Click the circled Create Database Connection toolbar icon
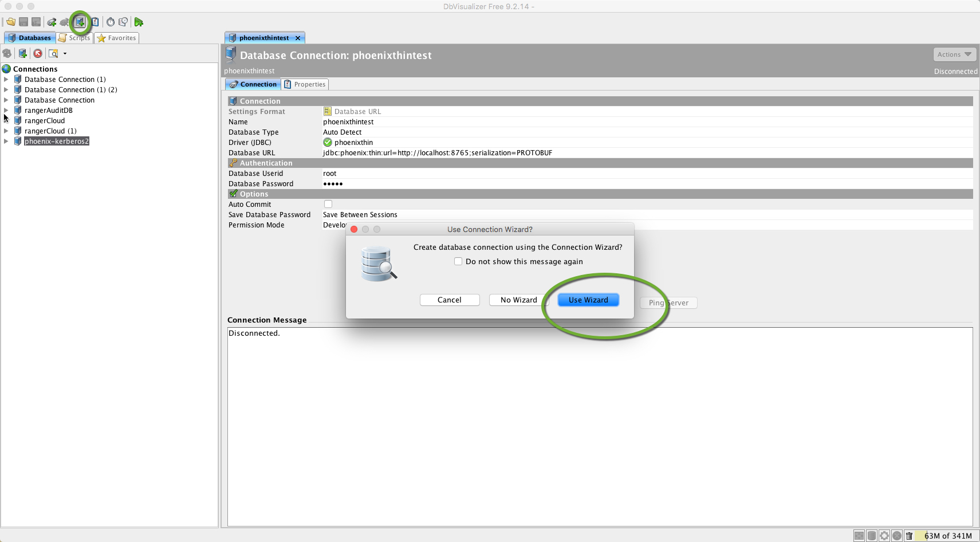 (80, 22)
